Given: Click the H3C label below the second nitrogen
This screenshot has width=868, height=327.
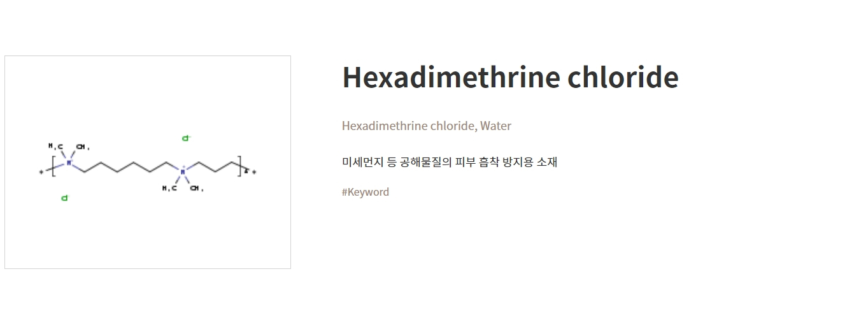Looking at the screenshot, I should coord(169,188).
